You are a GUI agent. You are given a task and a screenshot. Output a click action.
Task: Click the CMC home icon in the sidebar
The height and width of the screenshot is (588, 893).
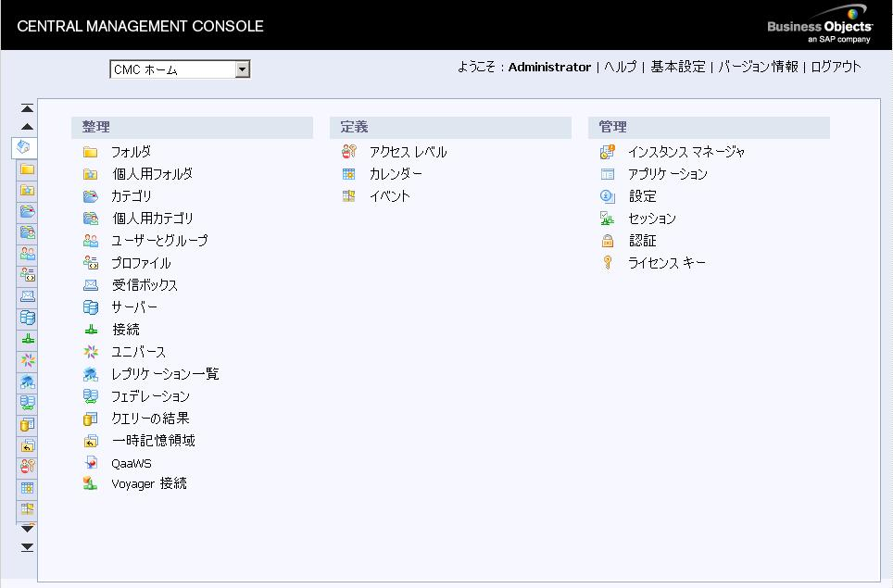point(25,147)
